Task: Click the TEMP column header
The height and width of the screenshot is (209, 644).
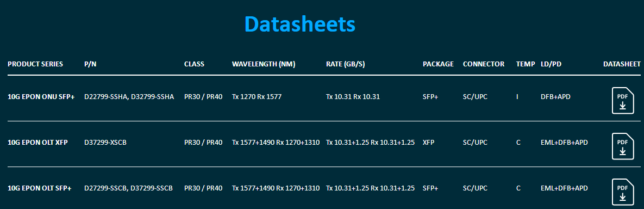Action: [526, 64]
